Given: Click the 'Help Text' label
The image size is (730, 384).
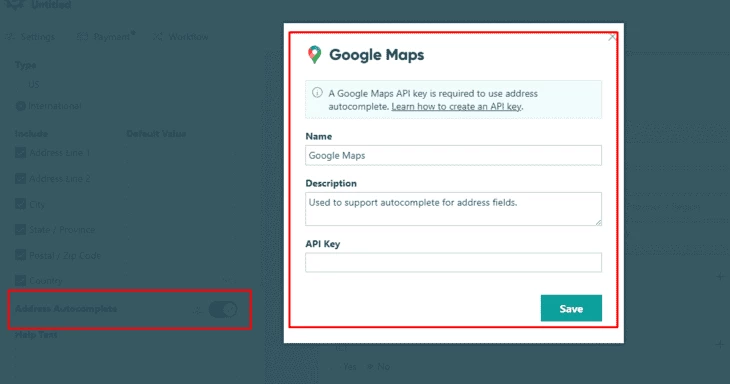Looking at the screenshot, I should [x=36, y=335].
